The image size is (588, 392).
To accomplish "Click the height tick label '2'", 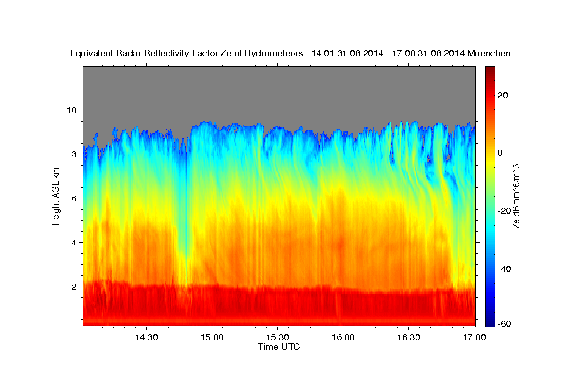I will coord(75,286).
